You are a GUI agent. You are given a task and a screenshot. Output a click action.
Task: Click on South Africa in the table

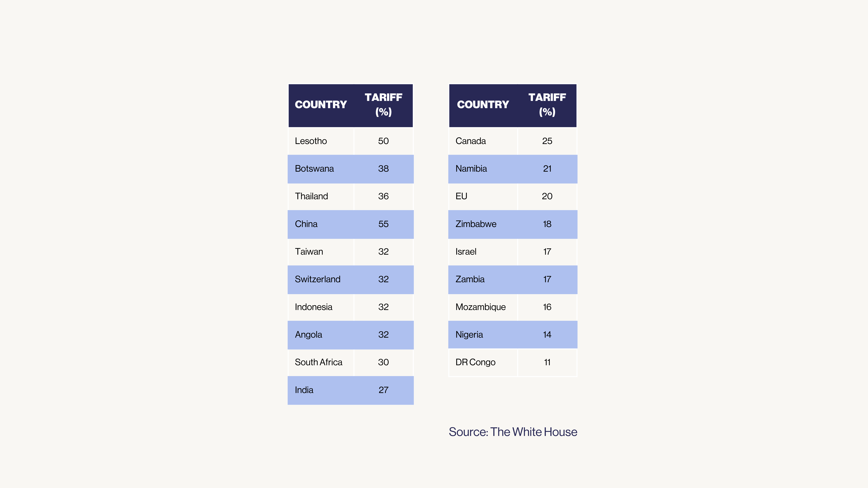point(318,362)
